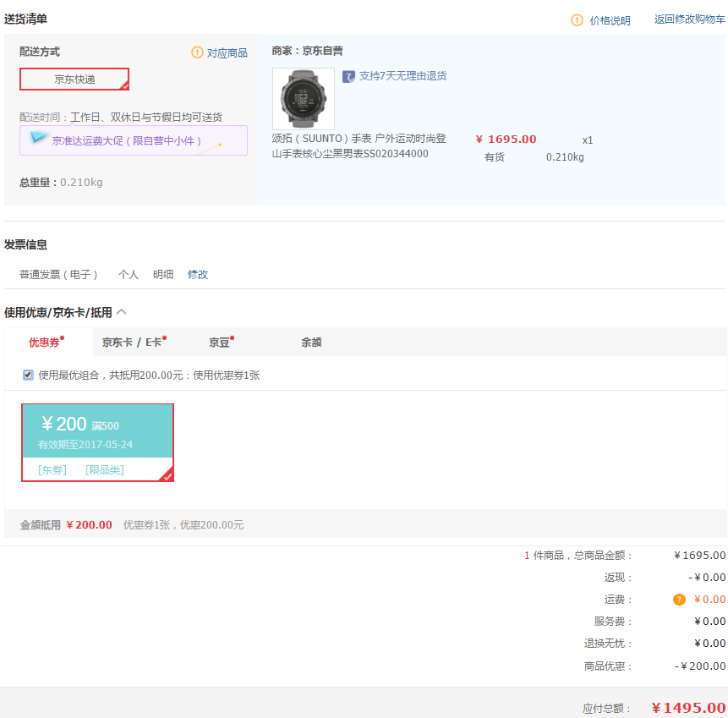Click the 有货 stock status text

(494, 157)
